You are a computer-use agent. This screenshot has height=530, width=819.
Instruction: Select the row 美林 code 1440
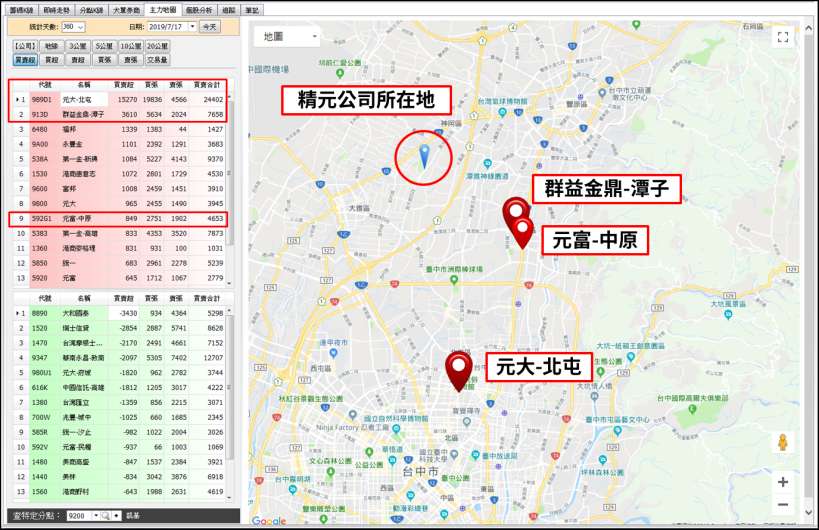click(120, 477)
